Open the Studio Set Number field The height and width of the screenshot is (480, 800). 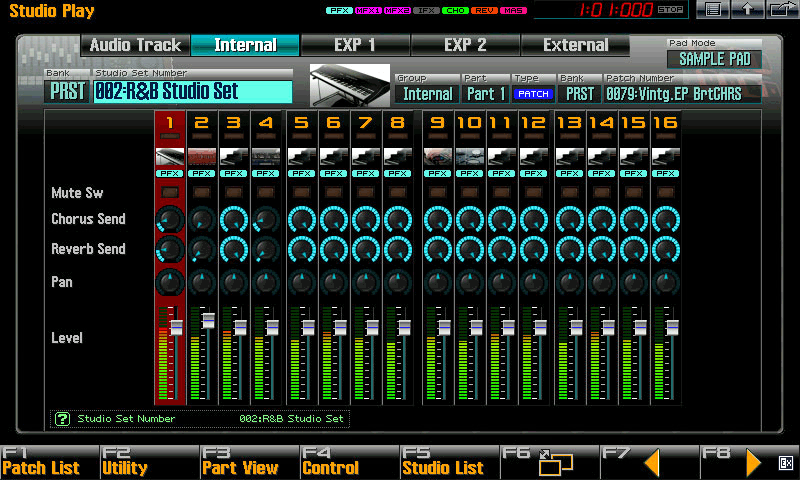193,92
